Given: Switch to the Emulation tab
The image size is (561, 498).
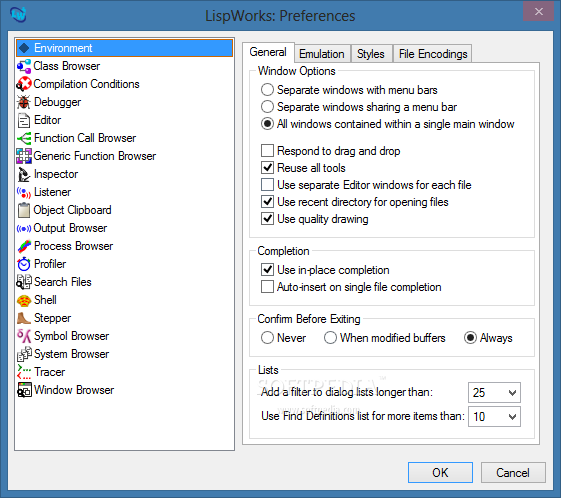Looking at the screenshot, I should (322, 54).
